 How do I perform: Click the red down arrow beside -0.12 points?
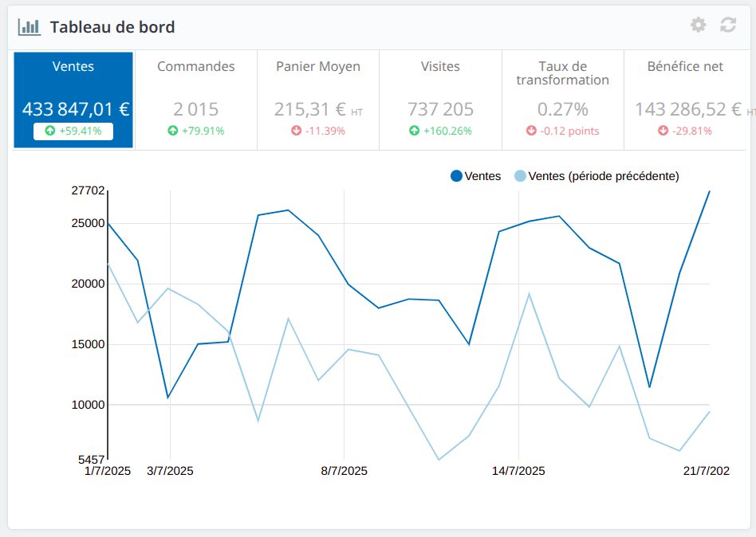click(x=531, y=131)
